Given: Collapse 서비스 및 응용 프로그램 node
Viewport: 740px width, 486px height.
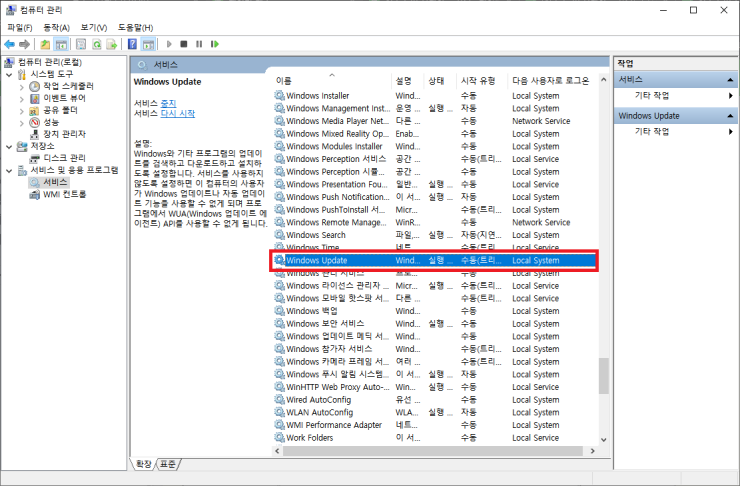Looking at the screenshot, I should tap(9, 171).
